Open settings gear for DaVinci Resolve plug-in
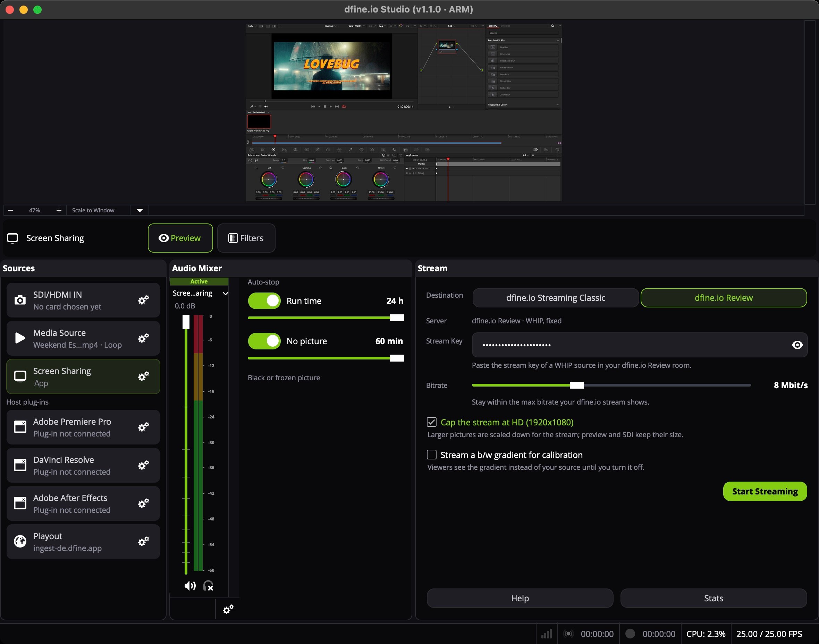 tap(143, 465)
